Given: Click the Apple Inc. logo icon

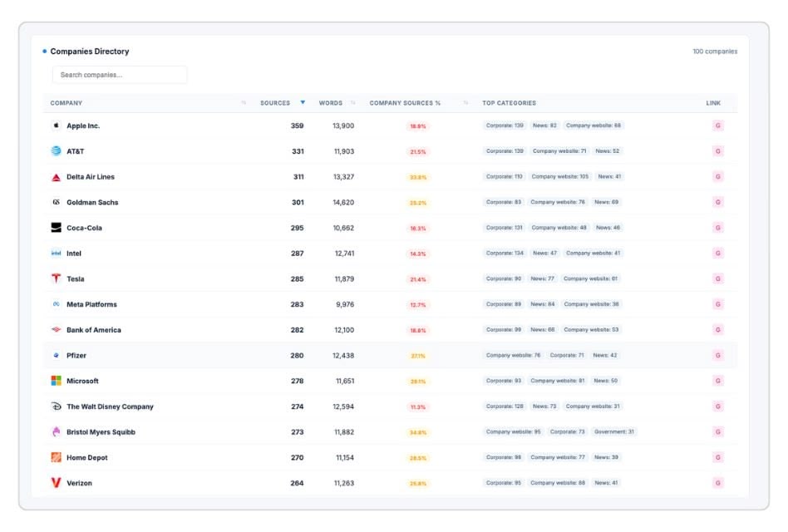Looking at the screenshot, I should point(56,126).
